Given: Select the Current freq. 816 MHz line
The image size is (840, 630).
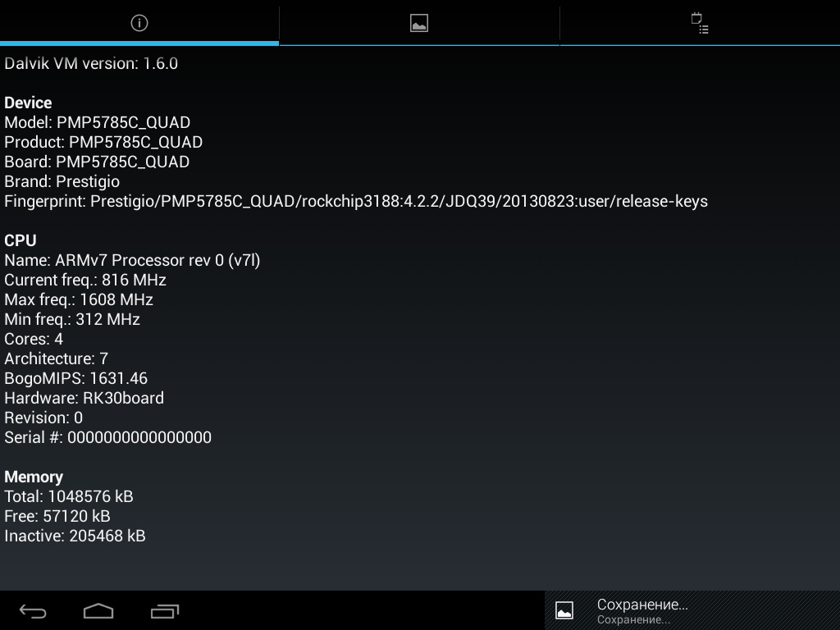Looking at the screenshot, I should coord(85,280).
